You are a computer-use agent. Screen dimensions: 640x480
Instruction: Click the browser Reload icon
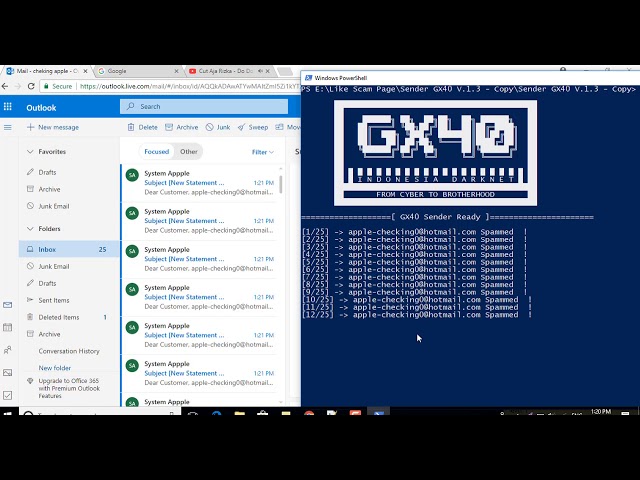pyautogui.click(x=31, y=86)
